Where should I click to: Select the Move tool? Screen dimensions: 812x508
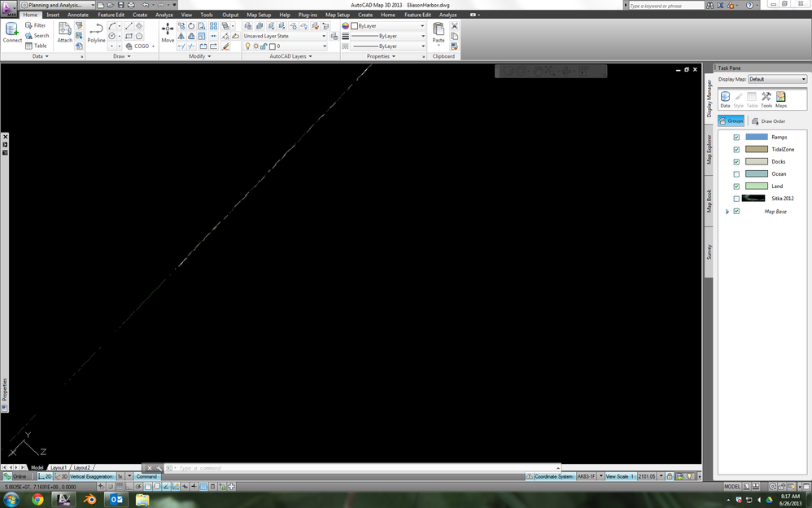(x=168, y=32)
